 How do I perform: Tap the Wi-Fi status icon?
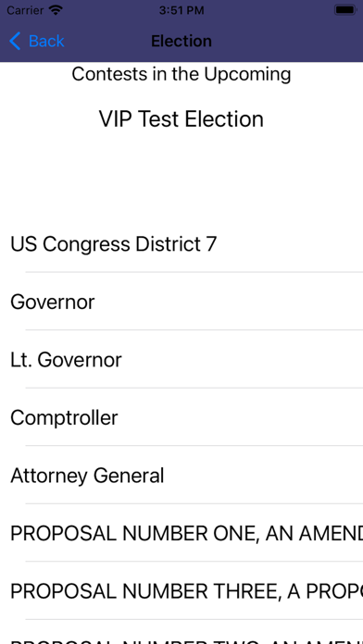(x=55, y=10)
